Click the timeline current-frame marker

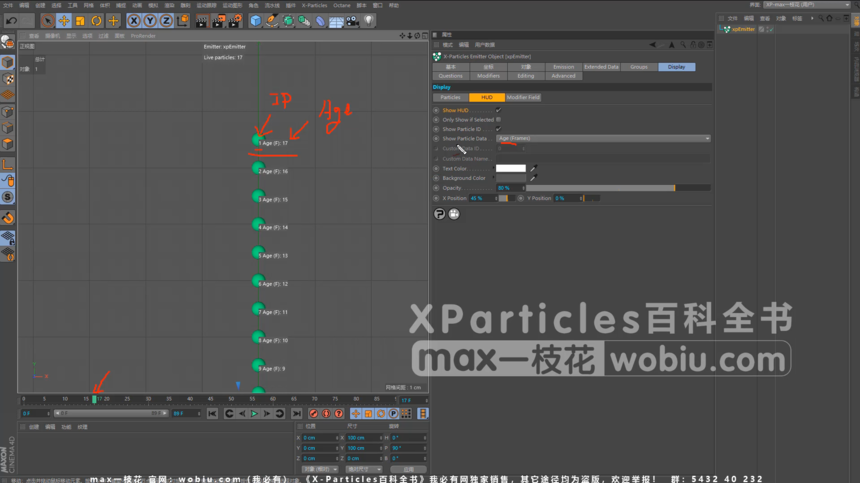pyautogui.click(x=94, y=399)
